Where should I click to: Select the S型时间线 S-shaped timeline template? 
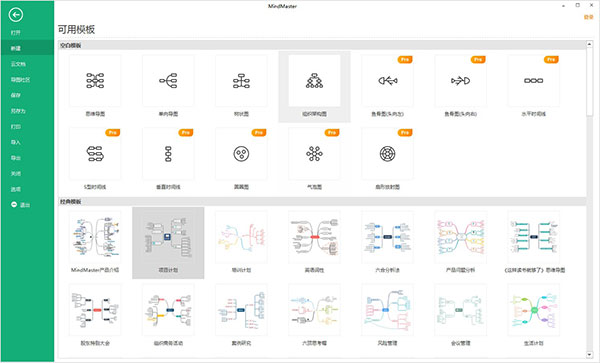coord(95,154)
